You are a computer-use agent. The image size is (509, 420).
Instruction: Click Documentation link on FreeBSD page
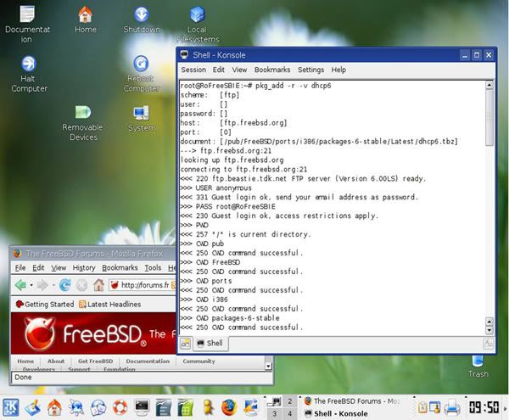[148, 361]
